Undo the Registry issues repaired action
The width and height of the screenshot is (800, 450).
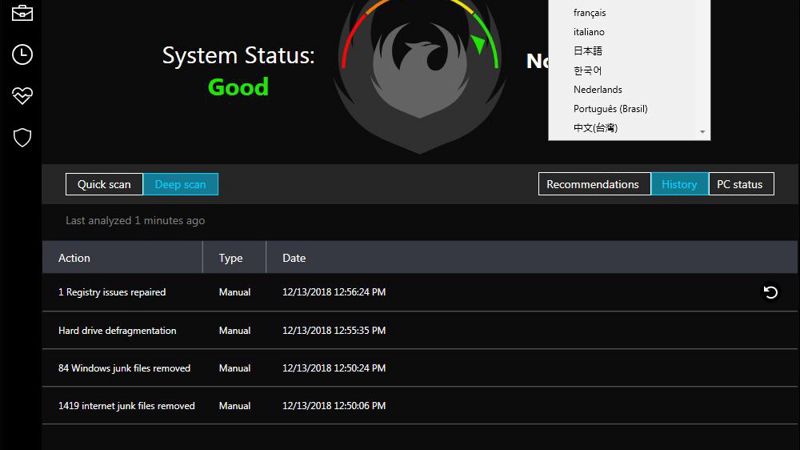click(x=770, y=292)
